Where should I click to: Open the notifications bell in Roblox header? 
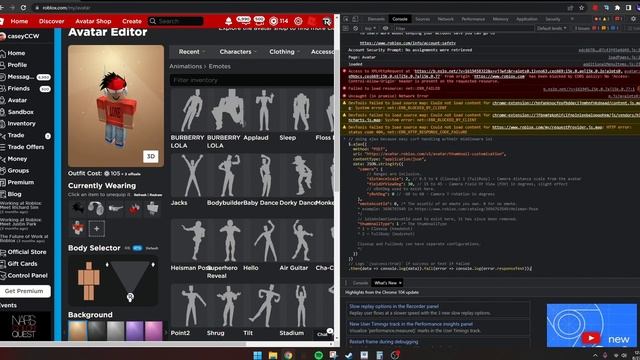point(229,21)
